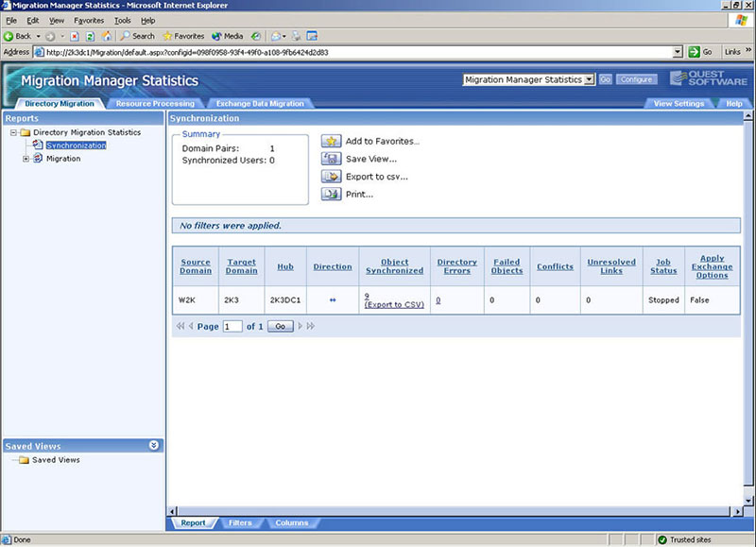Select the Report bottom tab
This screenshot has height=547, width=756.
click(x=193, y=522)
